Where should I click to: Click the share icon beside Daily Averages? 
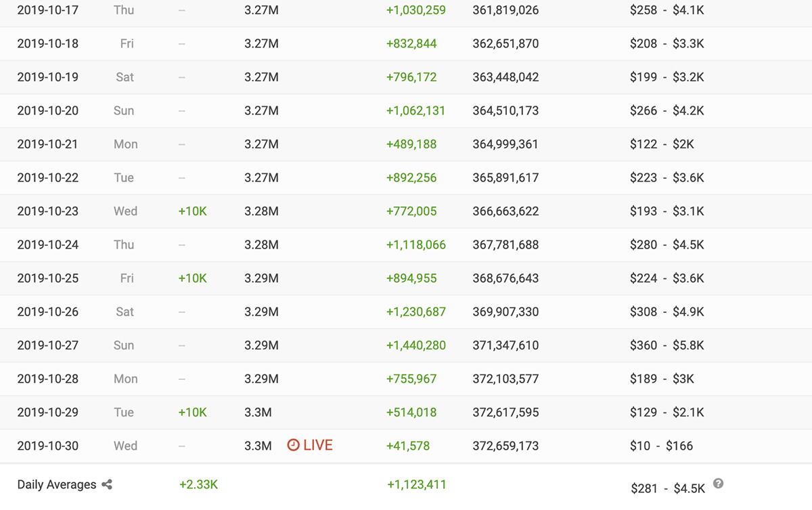click(x=107, y=485)
